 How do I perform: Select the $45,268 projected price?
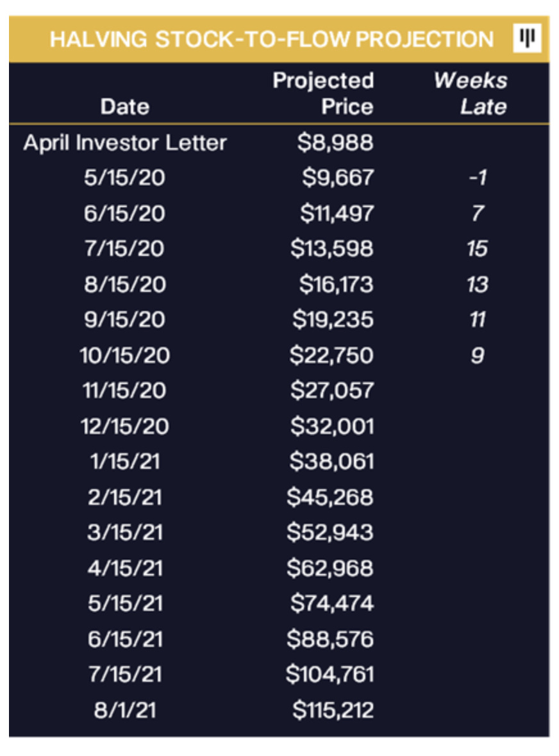coord(330,497)
